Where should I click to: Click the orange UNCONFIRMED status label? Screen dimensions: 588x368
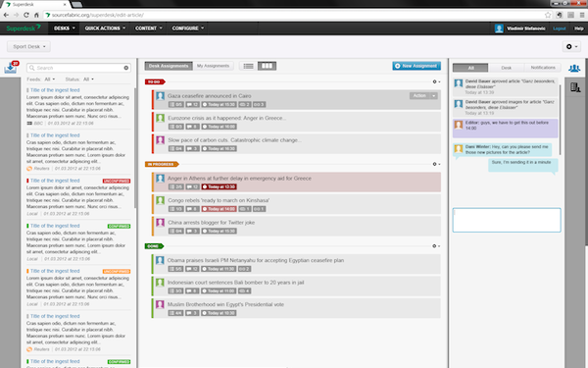(x=117, y=271)
